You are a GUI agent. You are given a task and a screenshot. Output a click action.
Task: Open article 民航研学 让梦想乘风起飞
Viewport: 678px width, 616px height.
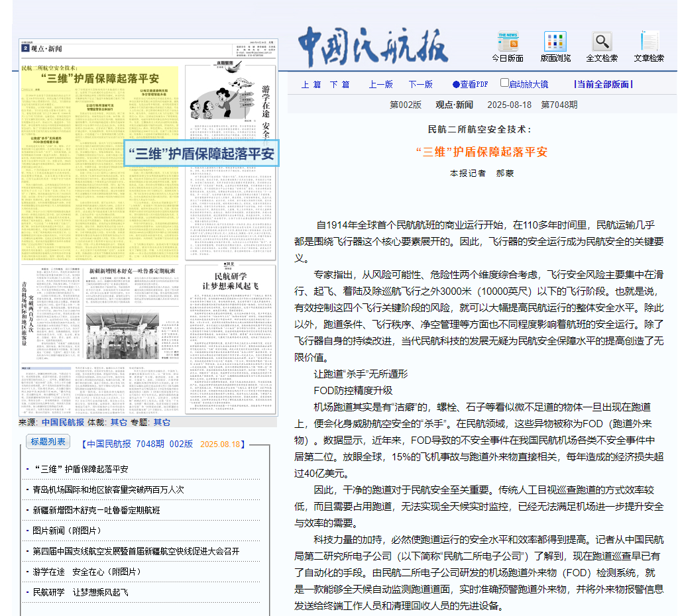pos(80,592)
